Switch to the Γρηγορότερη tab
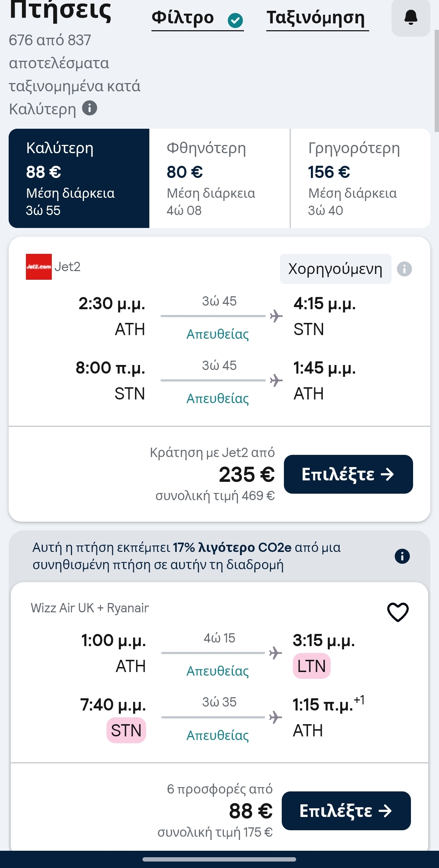439x868 pixels. [360, 178]
